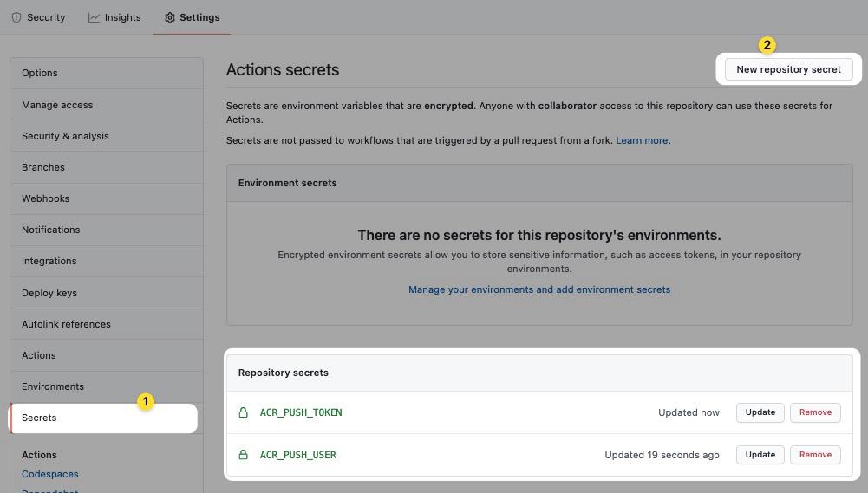Click lock icon beside ACR_PUSH_TOKEN
The width and height of the screenshot is (868, 493).
tap(243, 412)
